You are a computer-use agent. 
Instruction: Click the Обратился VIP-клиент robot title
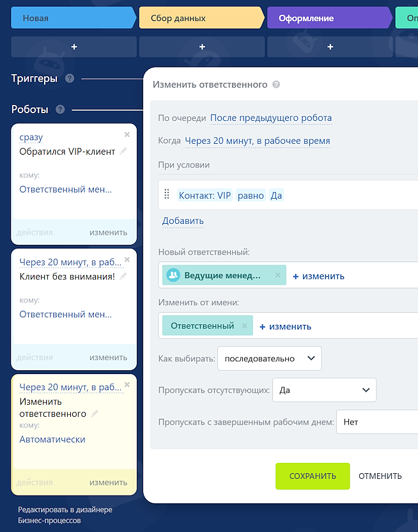click(67, 152)
